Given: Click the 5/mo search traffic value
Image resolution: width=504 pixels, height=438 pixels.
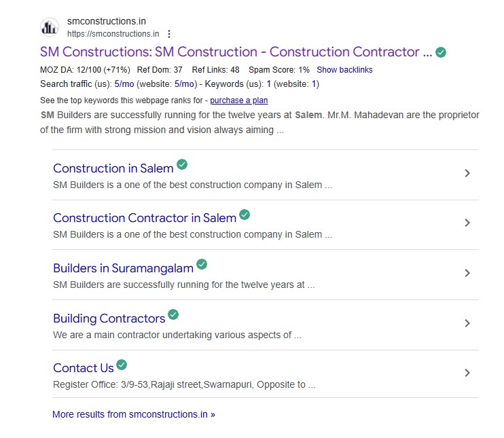Looking at the screenshot, I should click(124, 84).
